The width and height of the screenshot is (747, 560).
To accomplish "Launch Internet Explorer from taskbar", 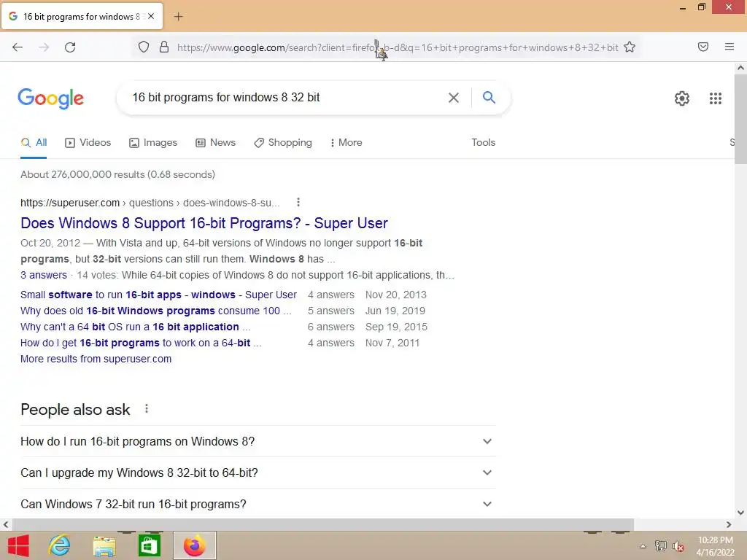I will pyautogui.click(x=60, y=545).
